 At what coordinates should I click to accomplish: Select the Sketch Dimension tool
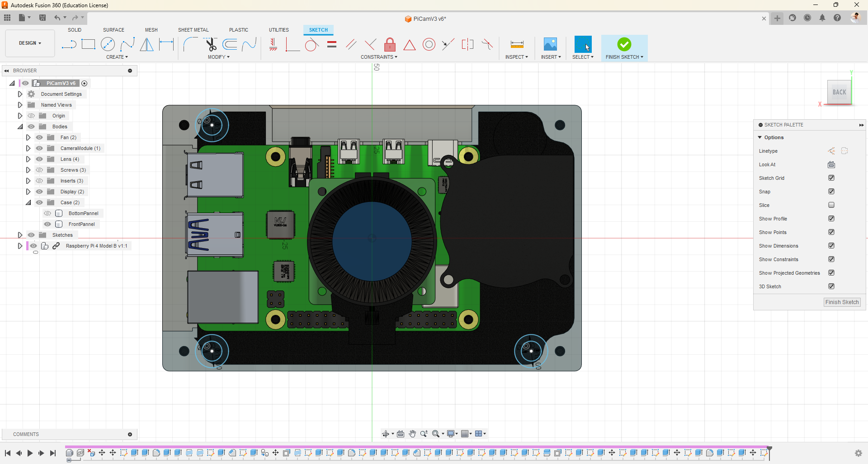(x=166, y=44)
